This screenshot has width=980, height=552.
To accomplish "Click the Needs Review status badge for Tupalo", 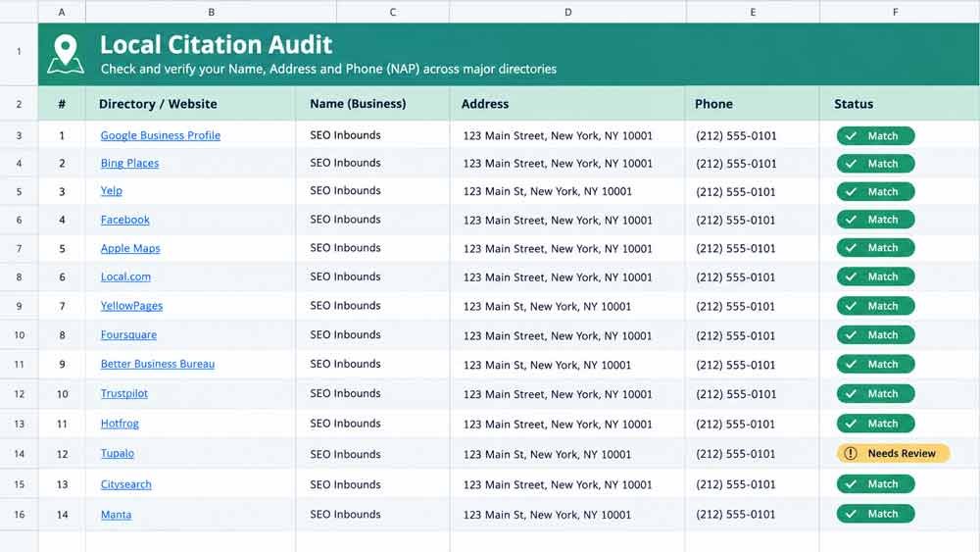I will coord(893,453).
